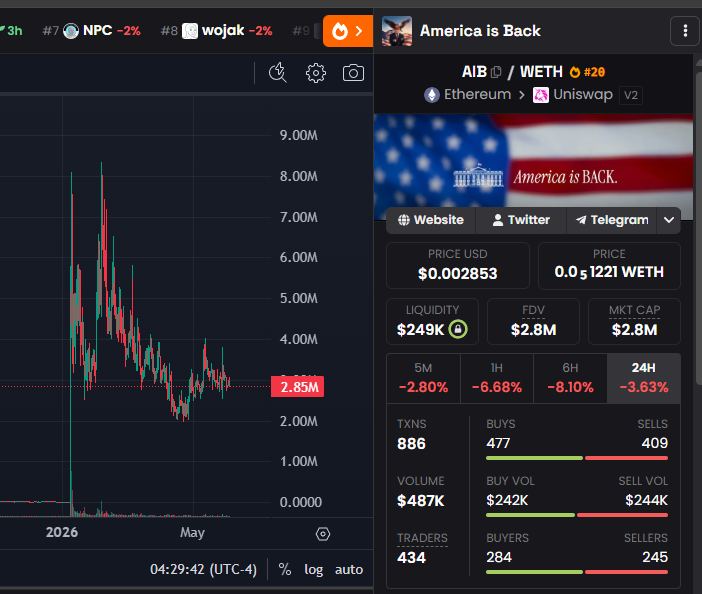Toggle auto scale on chart
The image size is (702, 594).
click(x=349, y=569)
